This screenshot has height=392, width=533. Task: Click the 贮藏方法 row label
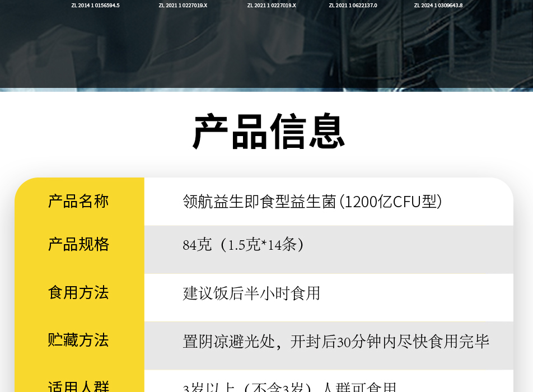78,340
